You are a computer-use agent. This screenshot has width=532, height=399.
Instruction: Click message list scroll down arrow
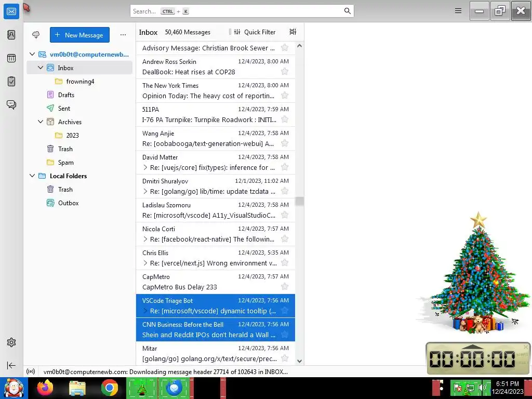coord(299,361)
